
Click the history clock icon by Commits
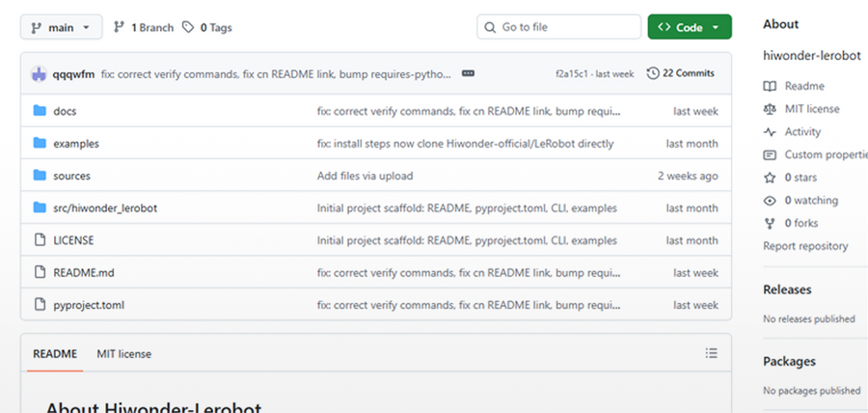tap(653, 73)
